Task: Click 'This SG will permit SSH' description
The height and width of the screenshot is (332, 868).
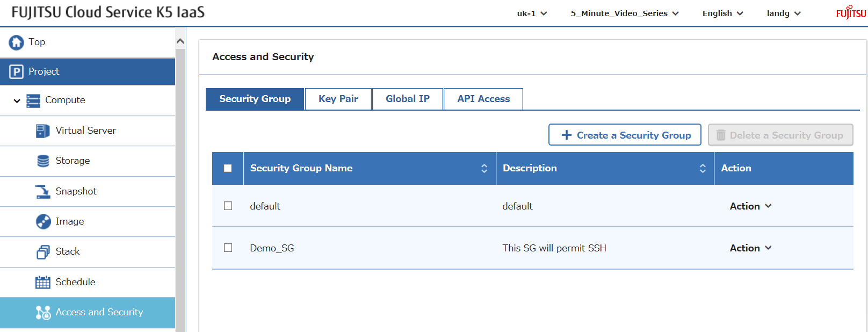Action: 554,248
